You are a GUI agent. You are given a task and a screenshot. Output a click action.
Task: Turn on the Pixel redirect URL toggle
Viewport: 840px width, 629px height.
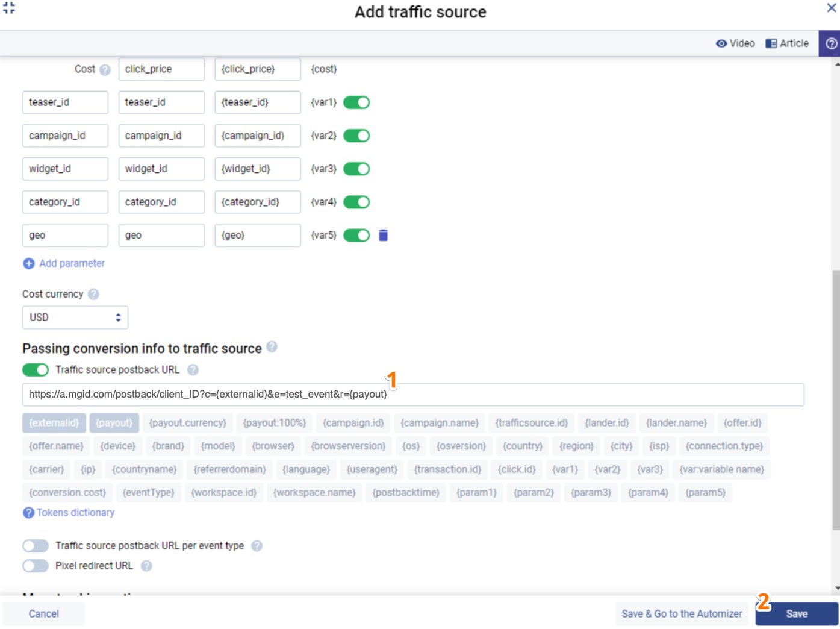point(35,566)
